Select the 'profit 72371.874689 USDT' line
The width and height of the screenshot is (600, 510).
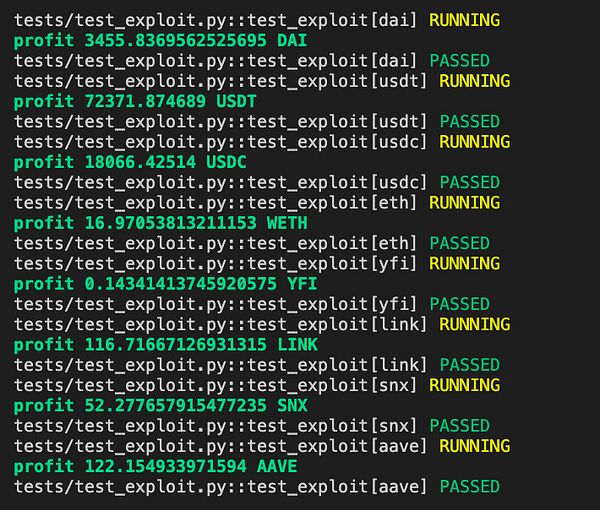point(135,101)
